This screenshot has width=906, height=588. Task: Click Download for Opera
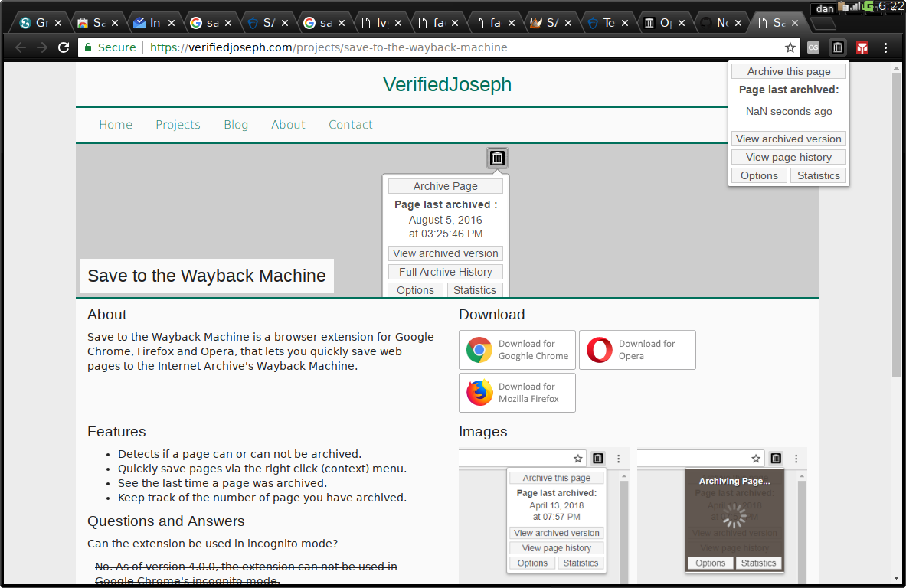[637, 350]
